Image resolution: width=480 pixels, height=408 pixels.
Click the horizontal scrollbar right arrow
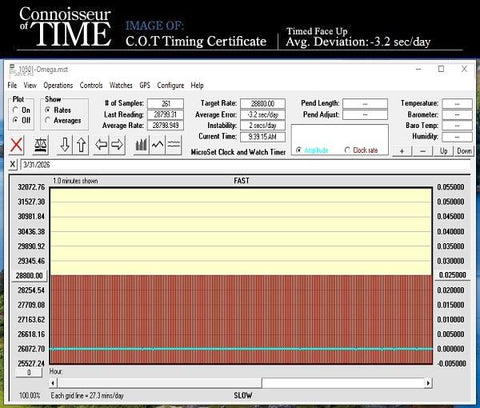[428, 383]
